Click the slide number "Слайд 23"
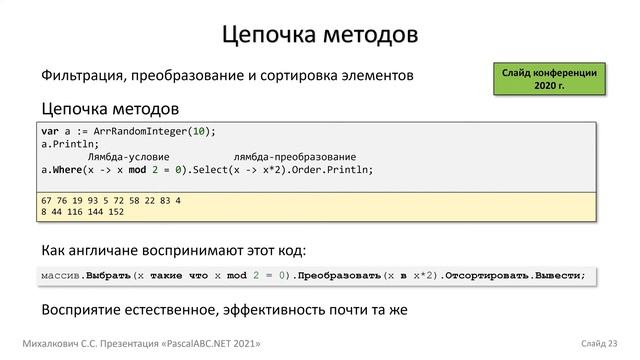The height and width of the screenshot is (360, 640). [599, 344]
